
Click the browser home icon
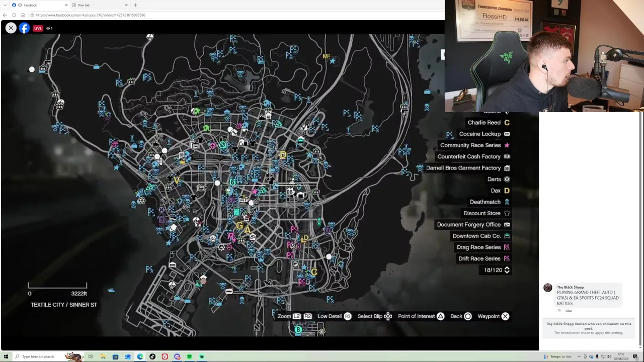coord(23,15)
